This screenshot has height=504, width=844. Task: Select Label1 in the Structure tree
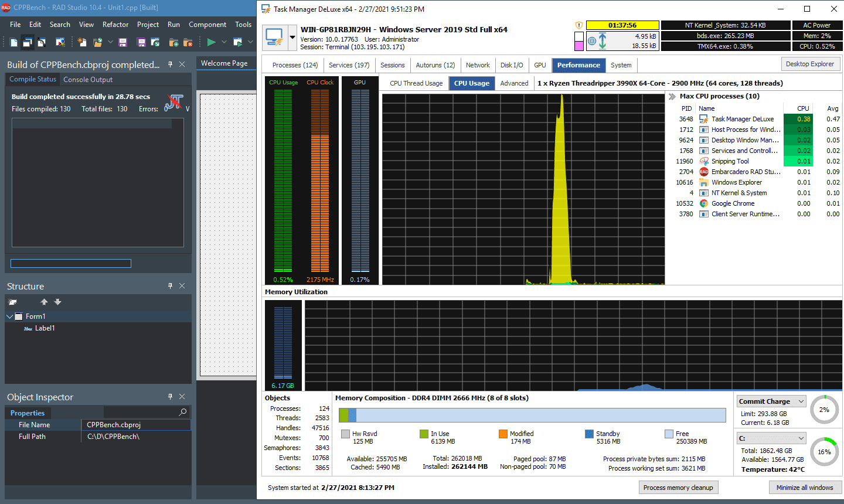[45, 328]
